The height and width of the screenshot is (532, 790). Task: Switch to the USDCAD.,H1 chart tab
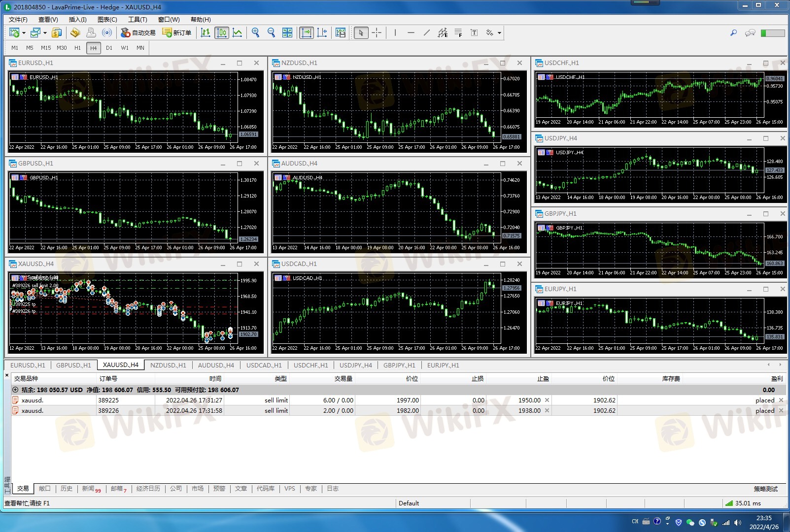[x=264, y=365]
